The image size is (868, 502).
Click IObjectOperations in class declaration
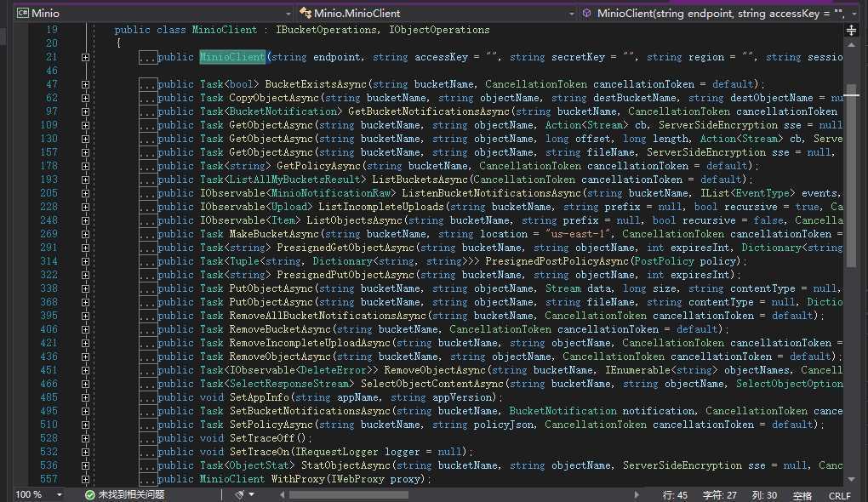(x=439, y=30)
